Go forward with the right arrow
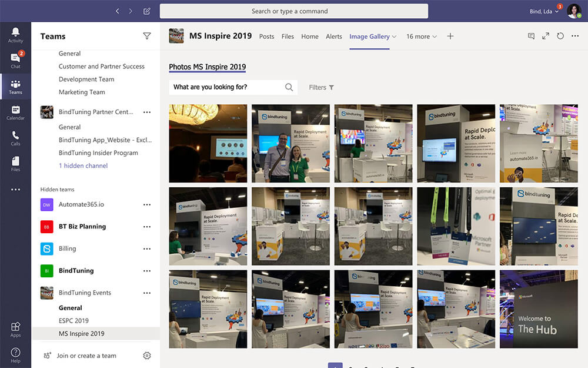 tap(131, 11)
